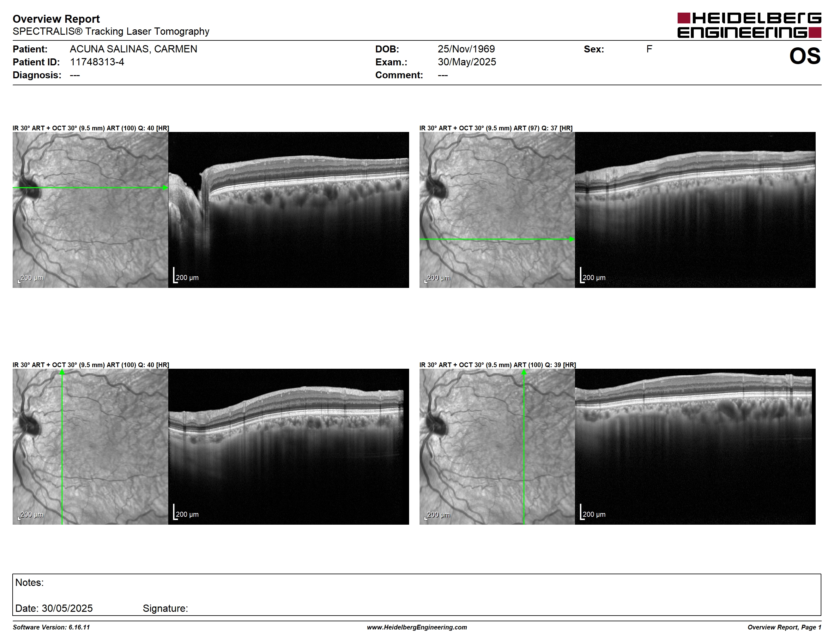Click 200 µm scale bar in bottom-right OCT
The image size is (834, 644).
pos(593,512)
